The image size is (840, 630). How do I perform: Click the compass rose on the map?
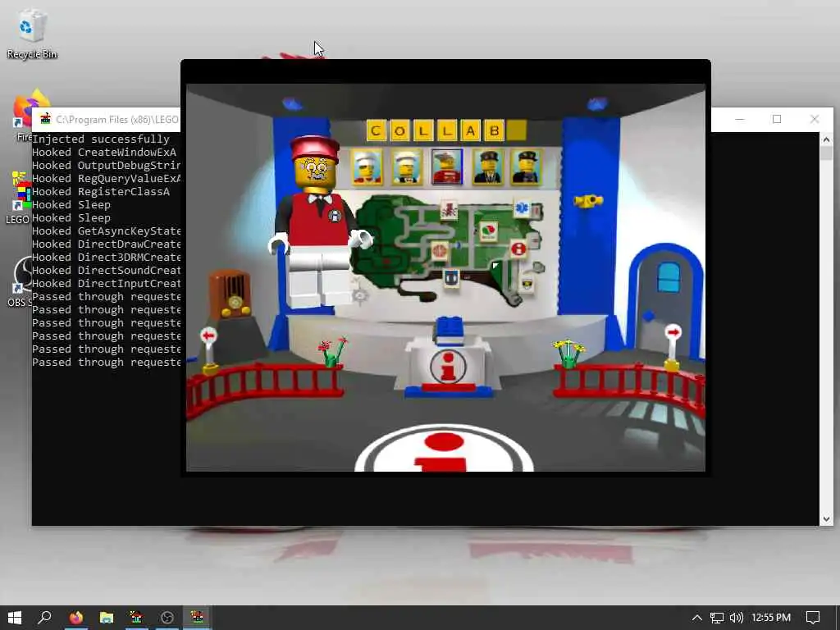[360, 295]
